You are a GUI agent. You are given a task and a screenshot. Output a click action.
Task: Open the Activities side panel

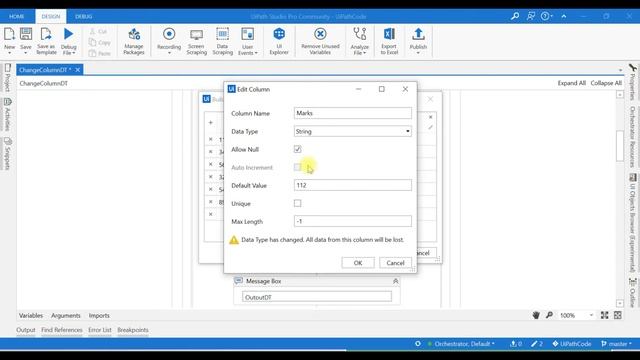point(7,115)
